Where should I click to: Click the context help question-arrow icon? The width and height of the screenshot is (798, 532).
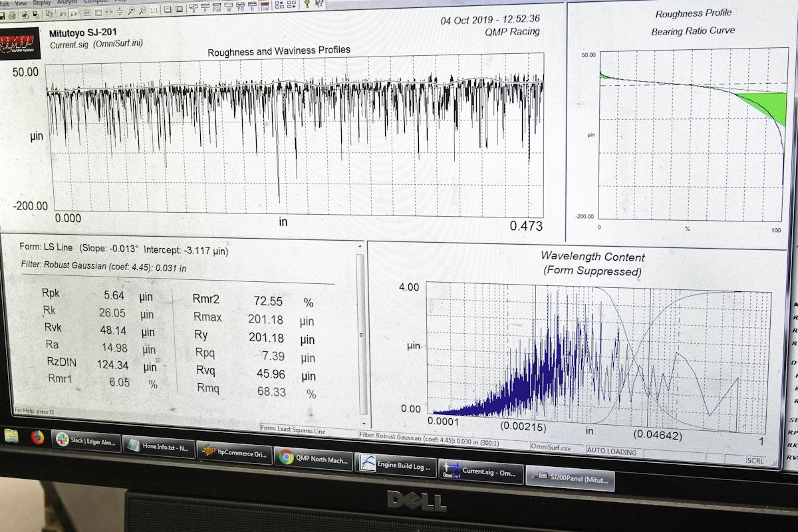pos(320,4)
